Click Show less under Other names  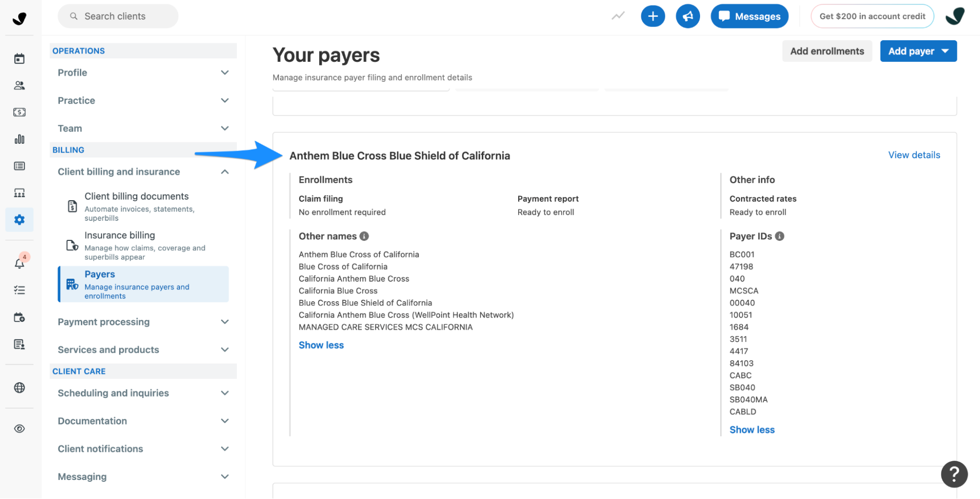pyautogui.click(x=321, y=345)
